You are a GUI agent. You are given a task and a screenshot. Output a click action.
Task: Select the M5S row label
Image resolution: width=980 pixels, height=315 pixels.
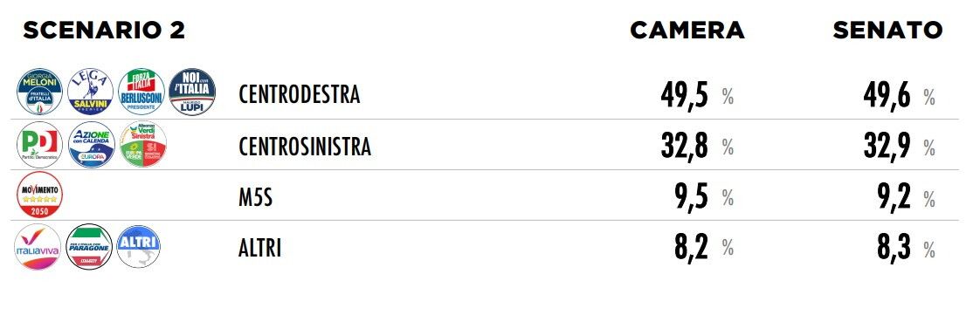point(256,197)
